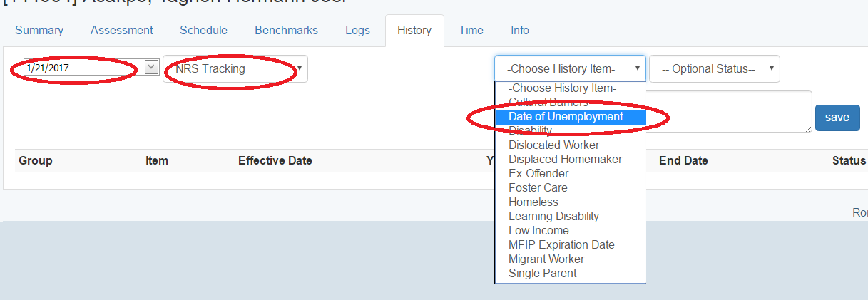This screenshot has height=300, width=868.
Task: Select Displaced Homemaker option
Action: click(x=565, y=160)
